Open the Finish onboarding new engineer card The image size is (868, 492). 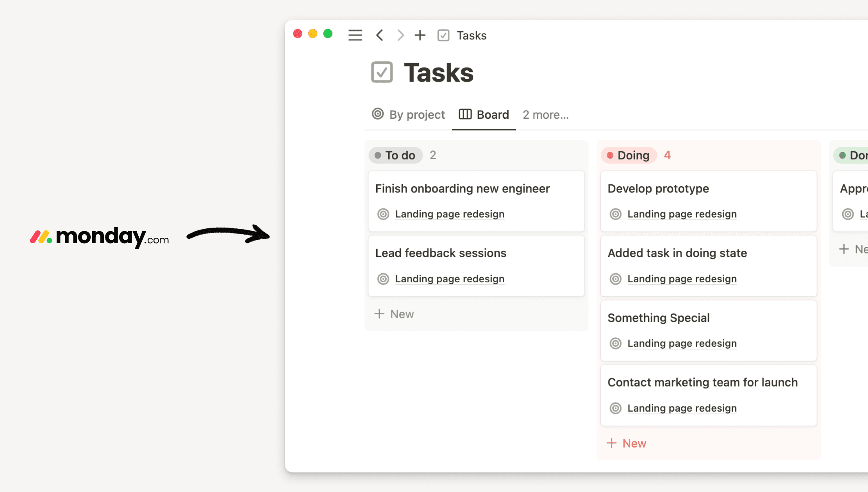(463, 189)
